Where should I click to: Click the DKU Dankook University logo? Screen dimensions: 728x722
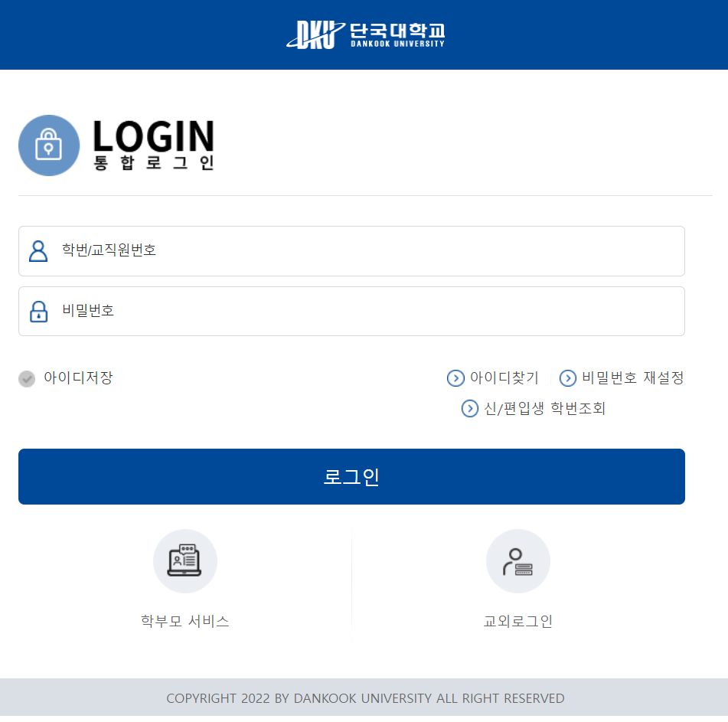pos(365,34)
